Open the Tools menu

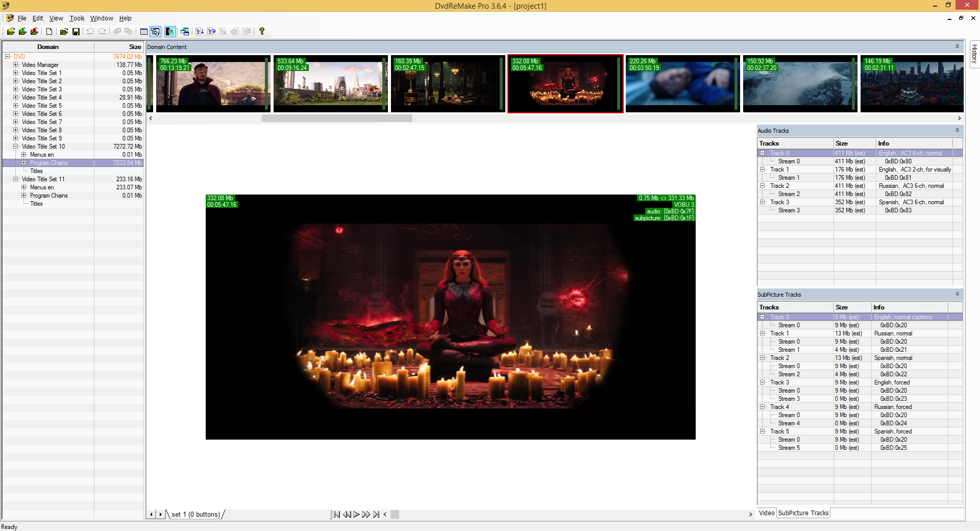tap(77, 18)
